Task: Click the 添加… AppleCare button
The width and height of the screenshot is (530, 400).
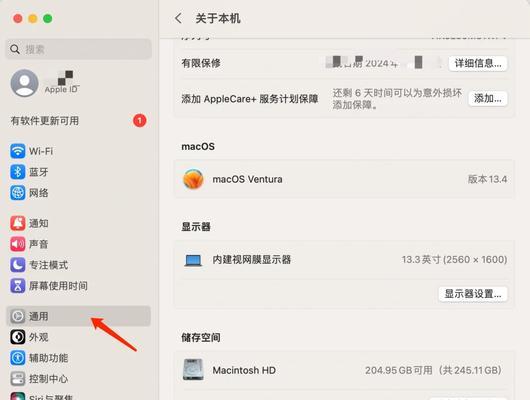Action: click(x=488, y=98)
